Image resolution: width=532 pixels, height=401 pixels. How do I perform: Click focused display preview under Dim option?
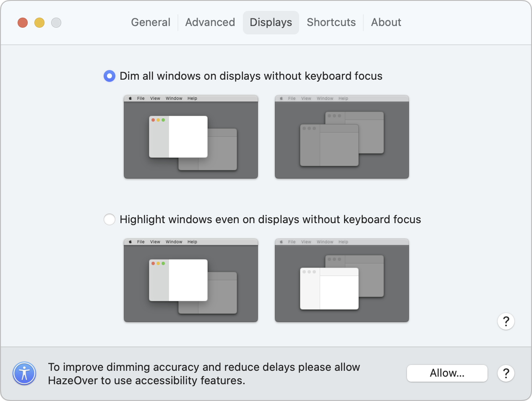click(x=191, y=137)
